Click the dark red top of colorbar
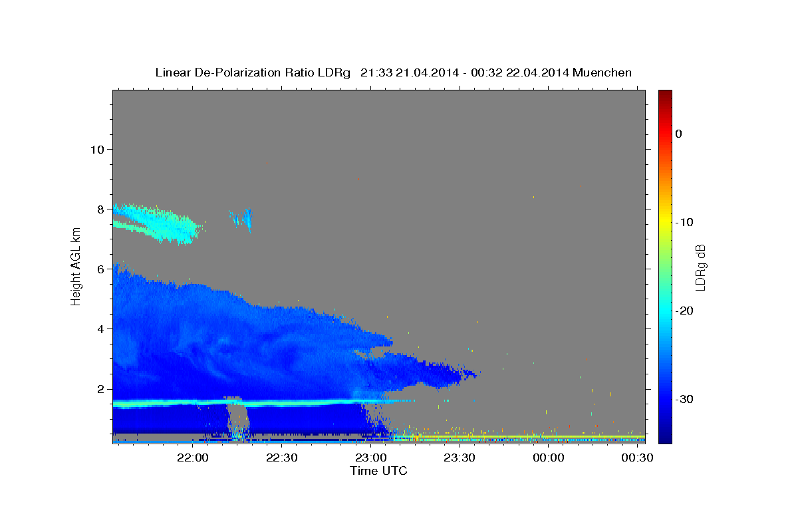 click(665, 94)
